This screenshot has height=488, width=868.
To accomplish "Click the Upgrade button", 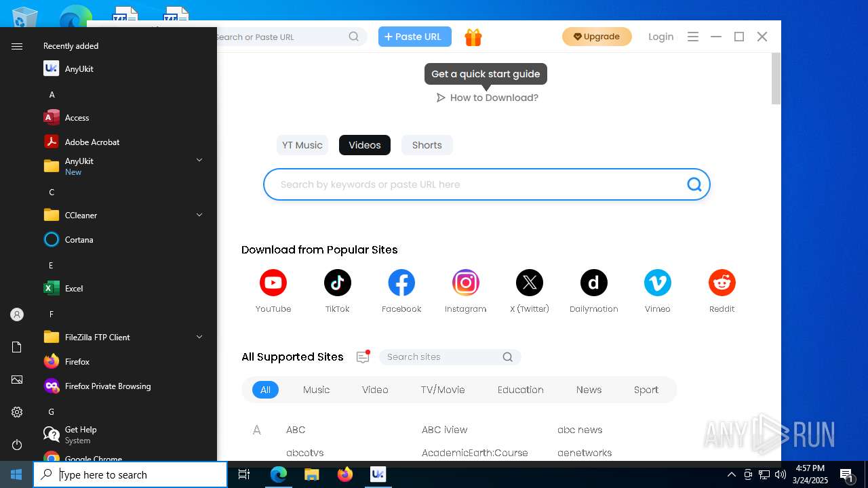I will coord(597,37).
